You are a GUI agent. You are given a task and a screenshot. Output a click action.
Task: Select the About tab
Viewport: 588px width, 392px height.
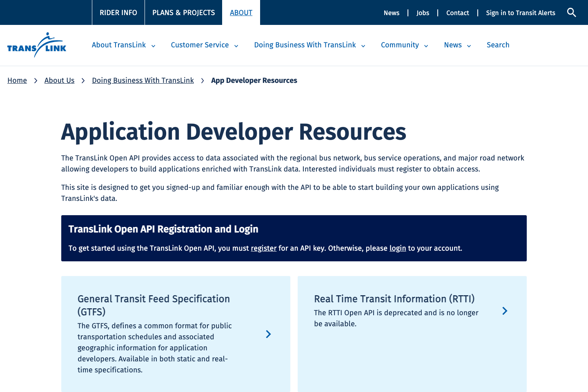[x=241, y=13]
